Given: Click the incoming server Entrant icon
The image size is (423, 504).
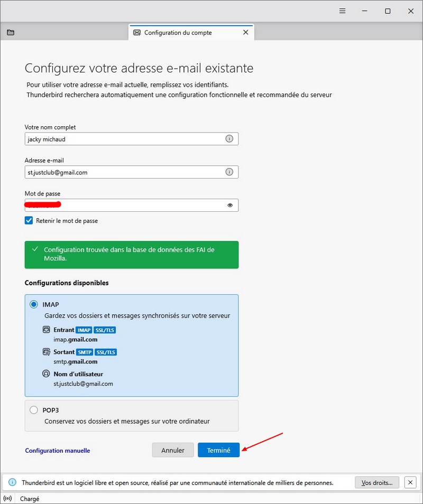Looking at the screenshot, I should (47, 330).
